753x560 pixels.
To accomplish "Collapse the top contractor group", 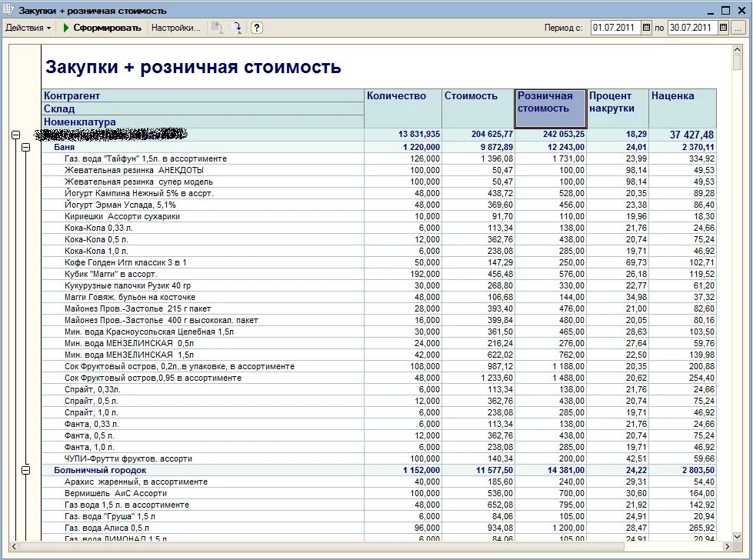I will (x=15, y=135).
